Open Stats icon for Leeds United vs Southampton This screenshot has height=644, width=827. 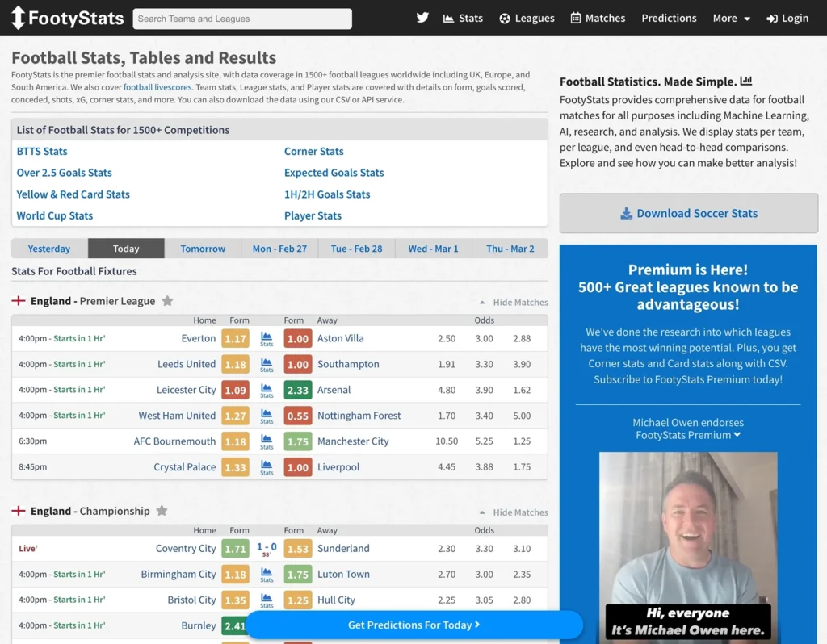tap(267, 365)
